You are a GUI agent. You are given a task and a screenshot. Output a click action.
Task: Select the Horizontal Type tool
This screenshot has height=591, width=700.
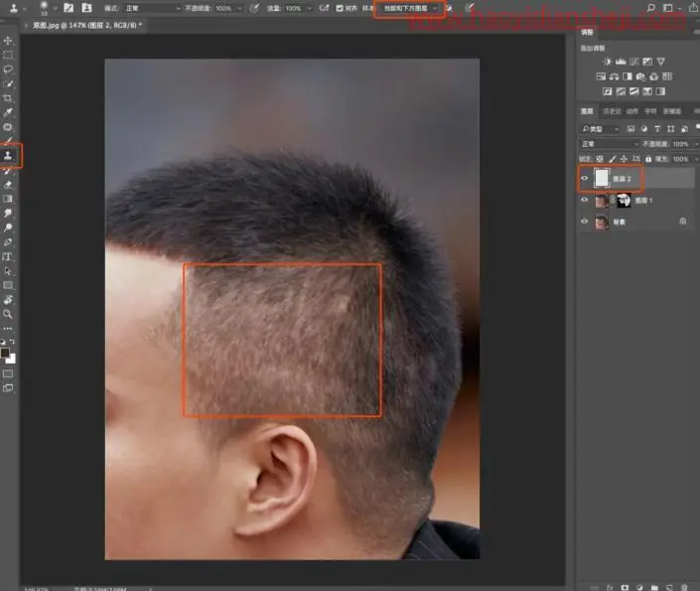8,257
